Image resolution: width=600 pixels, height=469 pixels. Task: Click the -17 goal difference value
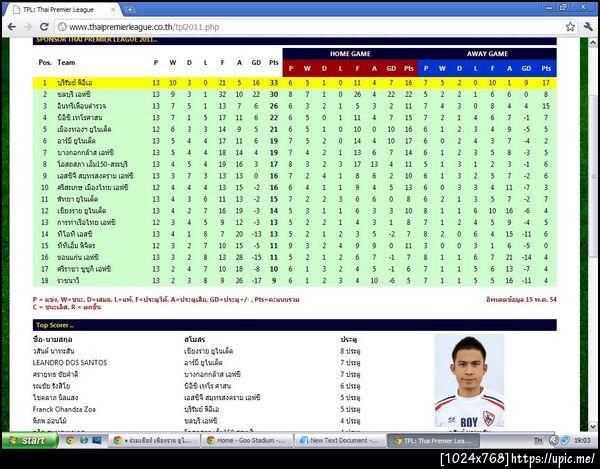pos(256,280)
